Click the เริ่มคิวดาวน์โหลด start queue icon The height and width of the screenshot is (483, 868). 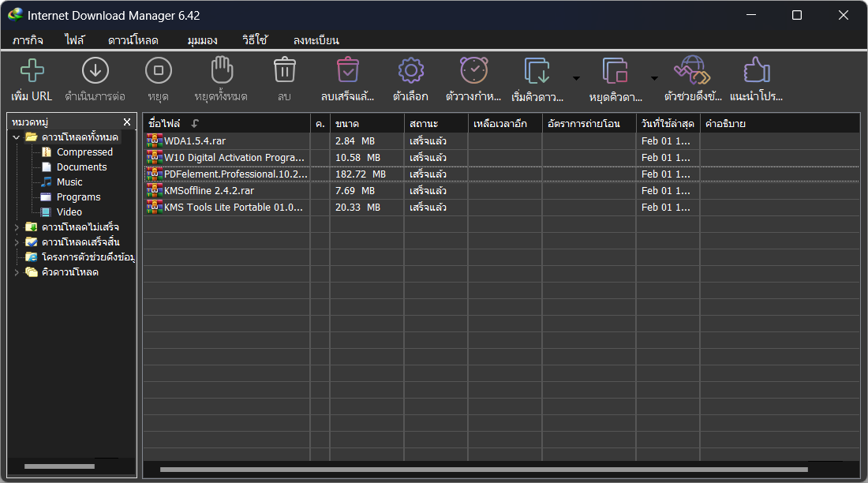click(x=537, y=71)
